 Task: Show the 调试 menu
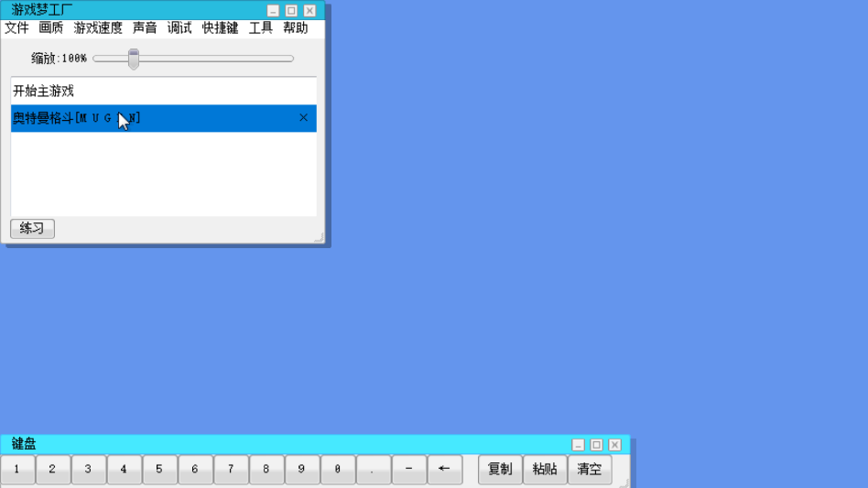[179, 28]
